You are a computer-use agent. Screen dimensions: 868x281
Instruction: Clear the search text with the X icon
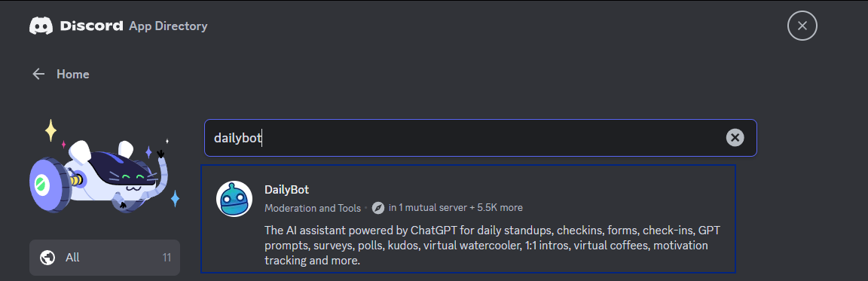tap(735, 138)
